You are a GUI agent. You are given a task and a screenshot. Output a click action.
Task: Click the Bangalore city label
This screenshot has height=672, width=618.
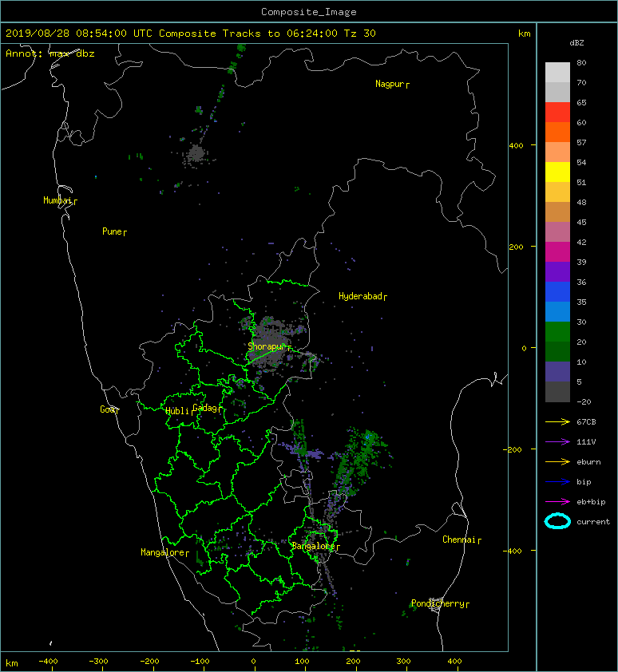pos(314,546)
